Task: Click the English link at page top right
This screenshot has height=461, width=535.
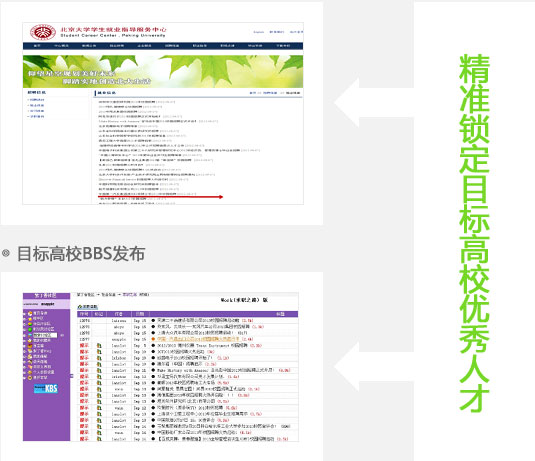Action: [x=259, y=32]
